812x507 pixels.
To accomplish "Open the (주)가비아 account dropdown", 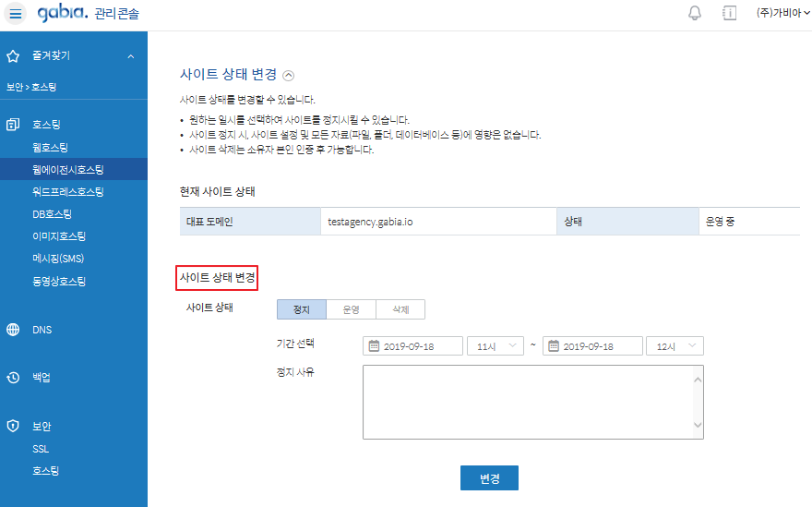I will click(x=782, y=12).
